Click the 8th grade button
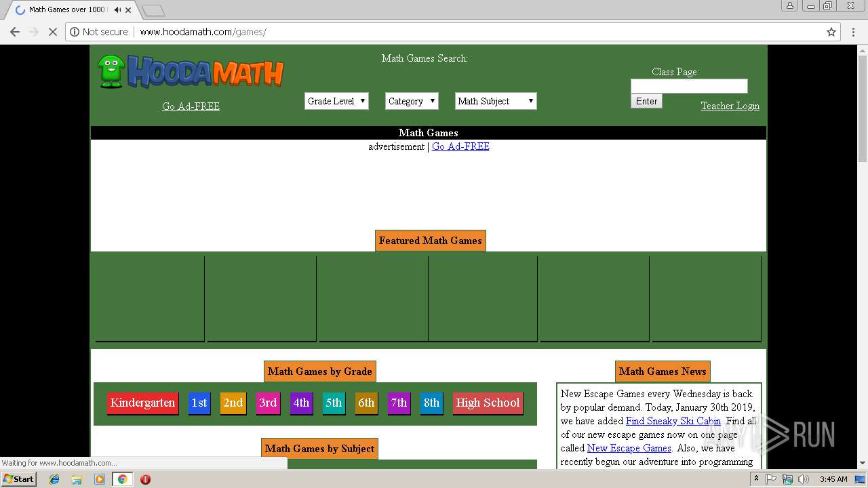 pos(431,403)
